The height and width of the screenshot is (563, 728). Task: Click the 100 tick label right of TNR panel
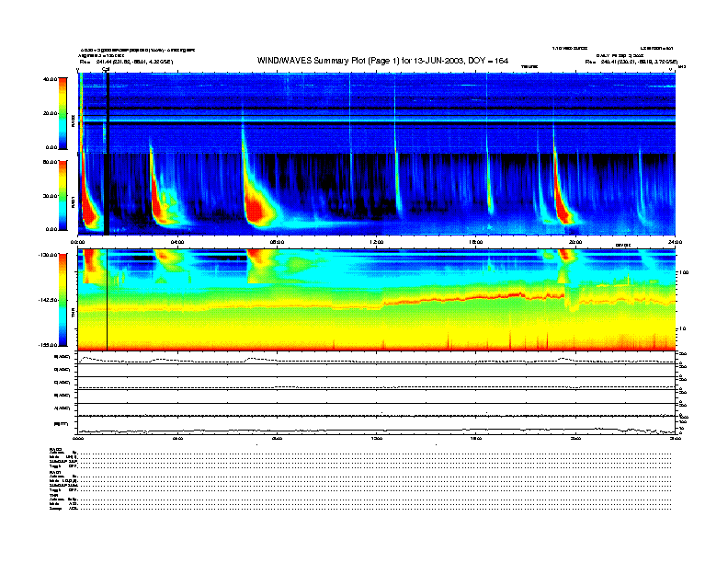click(684, 272)
